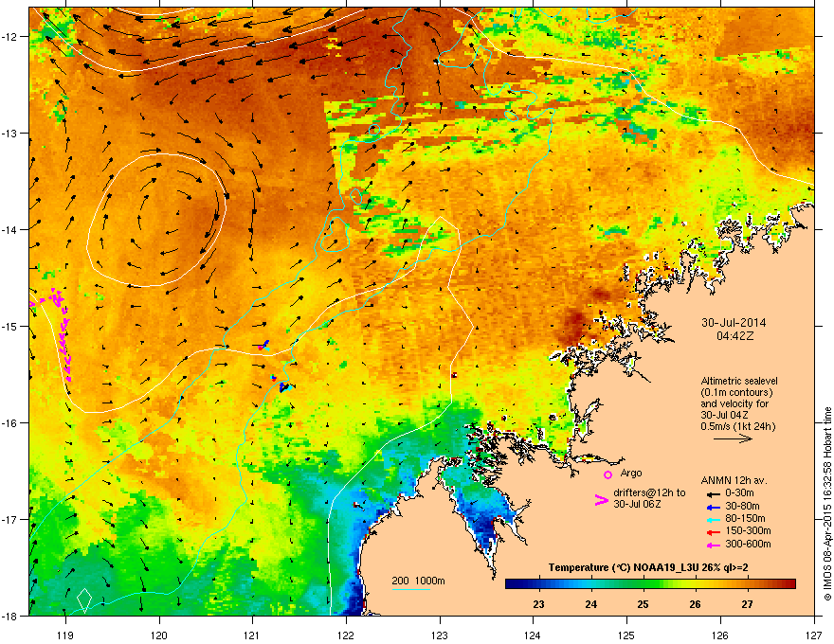Click colorbar tick label 26

pyautogui.click(x=696, y=604)
